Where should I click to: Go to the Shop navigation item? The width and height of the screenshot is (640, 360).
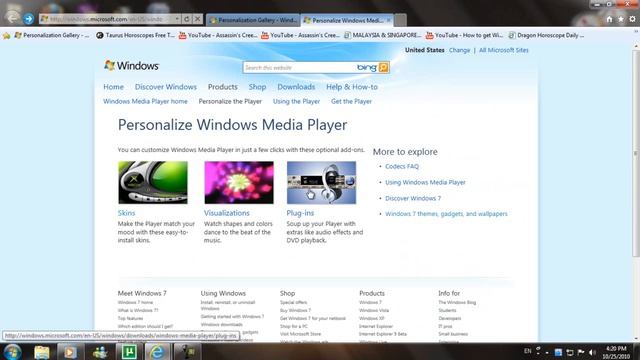[x=257, y=87]
